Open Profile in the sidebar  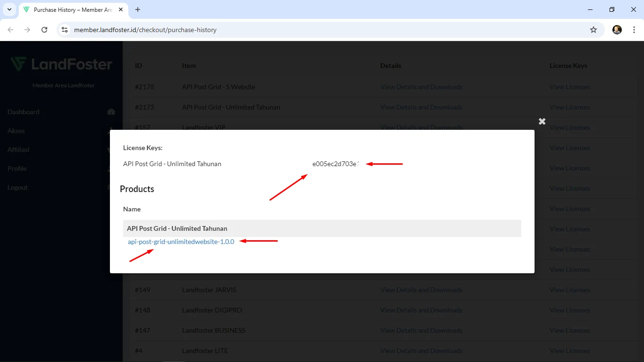click(x=17, y=168)
